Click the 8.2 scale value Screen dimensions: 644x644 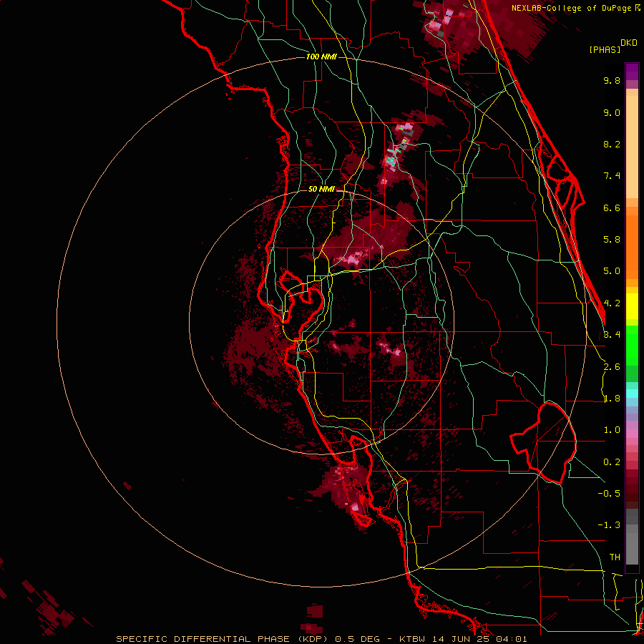click(612, 144)
